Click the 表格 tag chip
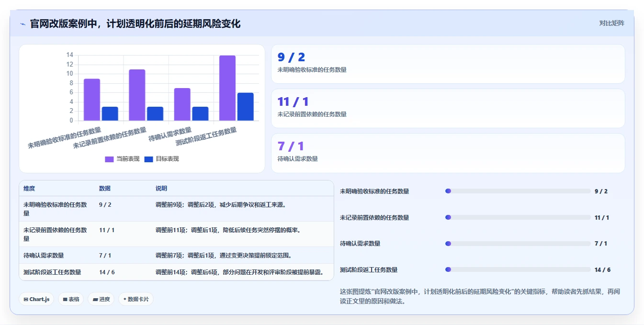This screenshot has width=644, height=325. click(x=71, y=299)
